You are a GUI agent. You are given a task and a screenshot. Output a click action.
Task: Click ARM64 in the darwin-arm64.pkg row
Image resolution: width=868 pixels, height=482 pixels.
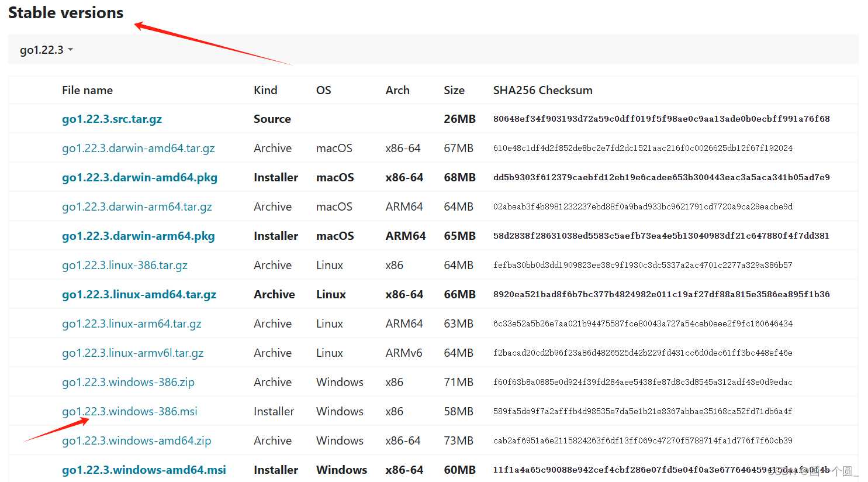406,236
